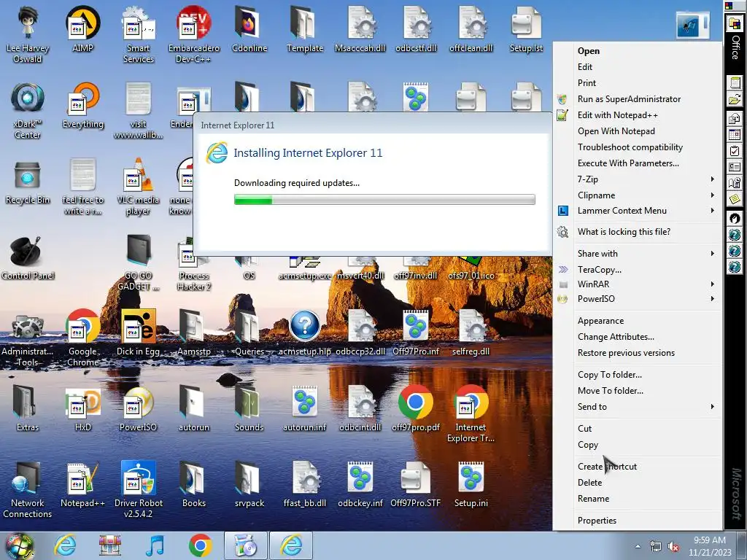747x560 pixels.
Task: Choose Delete in the context menu
Action: [x=638, y=483]
